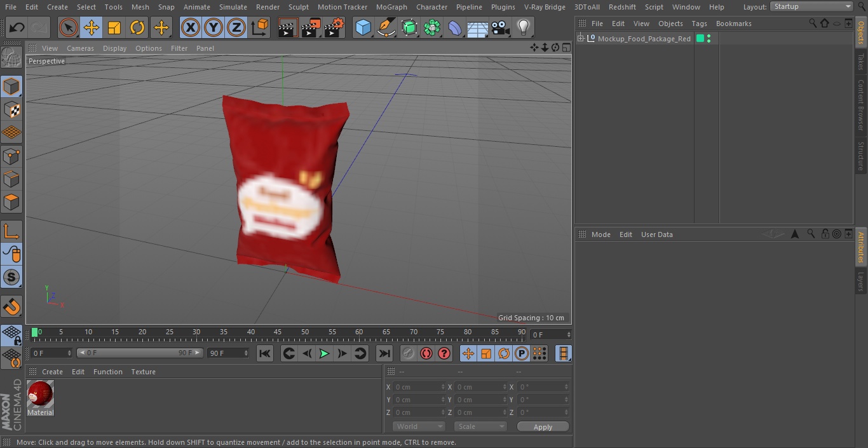Open the Takes vertical tab
Image resolution: width=868 pixels, height=448 pixels.
(x=861, y=62)
